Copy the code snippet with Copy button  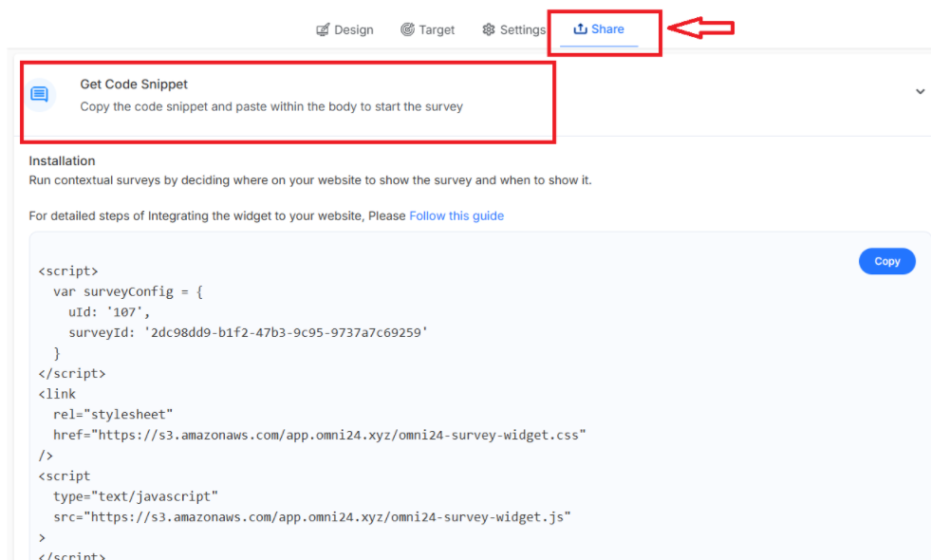pos(887,261)
